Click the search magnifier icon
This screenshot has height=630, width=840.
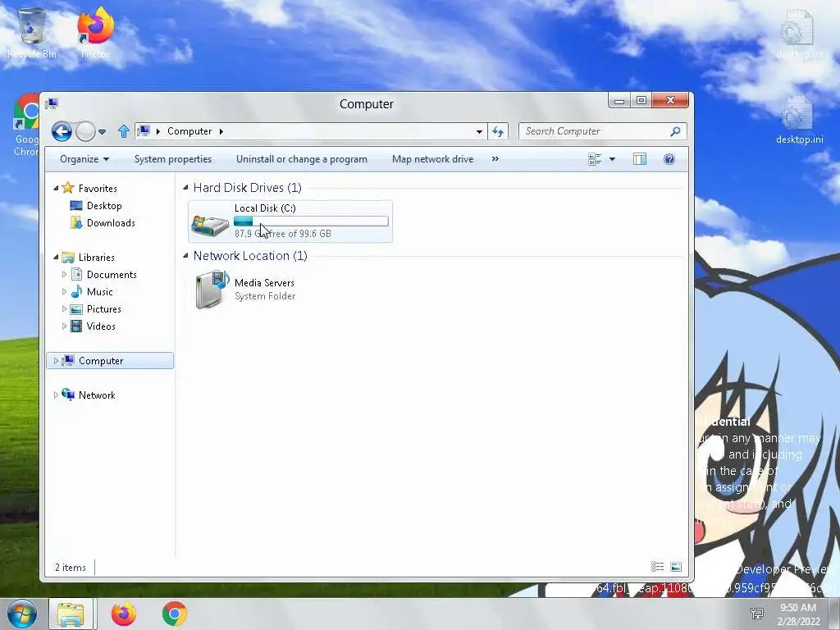tap(676, 130)
